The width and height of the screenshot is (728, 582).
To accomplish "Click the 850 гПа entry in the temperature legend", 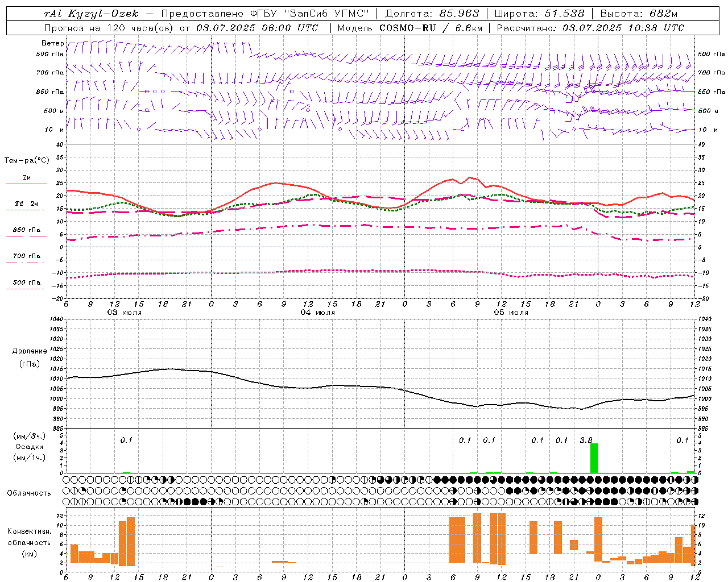I will 27,230.
